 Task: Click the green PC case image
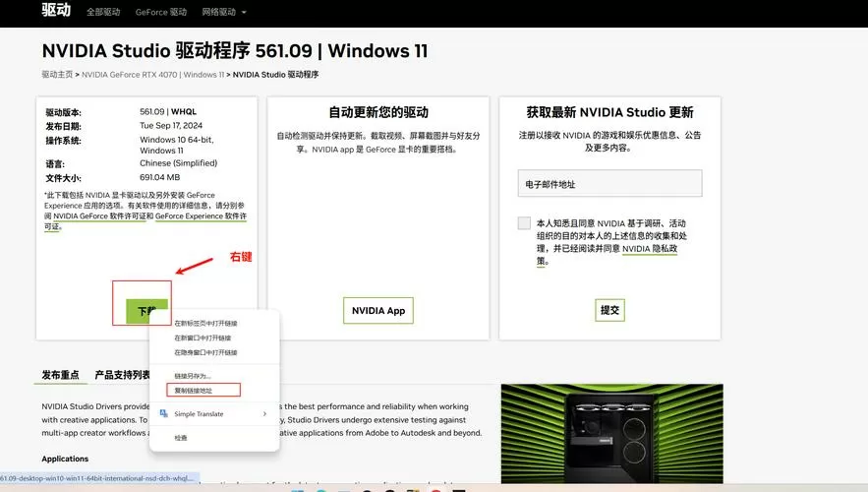(611, 433)
